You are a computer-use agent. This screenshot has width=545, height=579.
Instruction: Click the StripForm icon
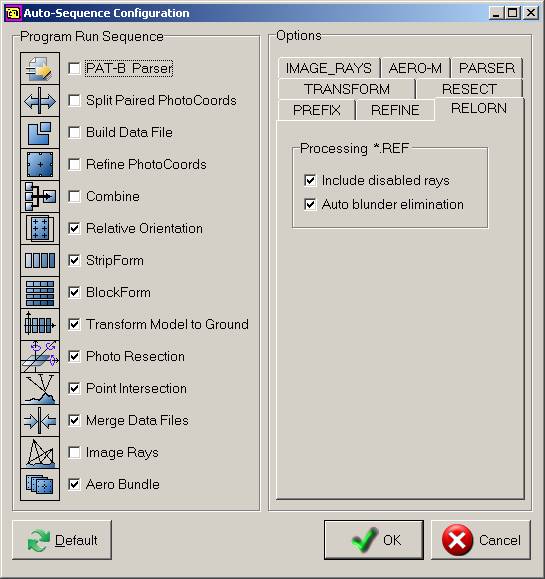point(40,261)
